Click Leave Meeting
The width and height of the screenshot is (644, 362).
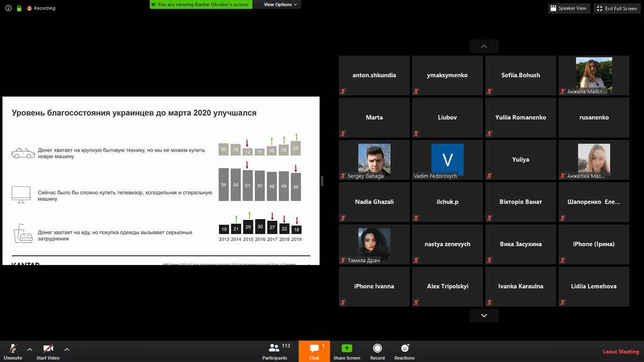[621, 352]
